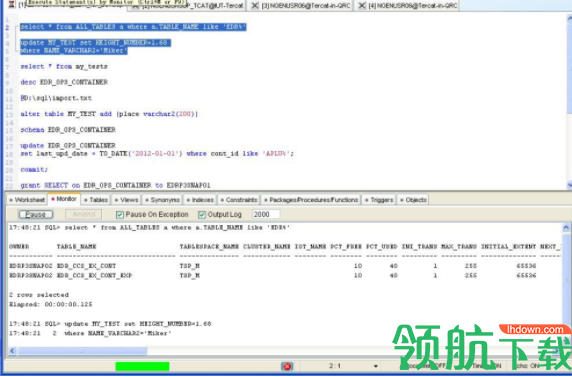Screen dimensions: 572x377
Task: Click the 'update MY_TEST' log line in monitor
Action: pos(110,324)
